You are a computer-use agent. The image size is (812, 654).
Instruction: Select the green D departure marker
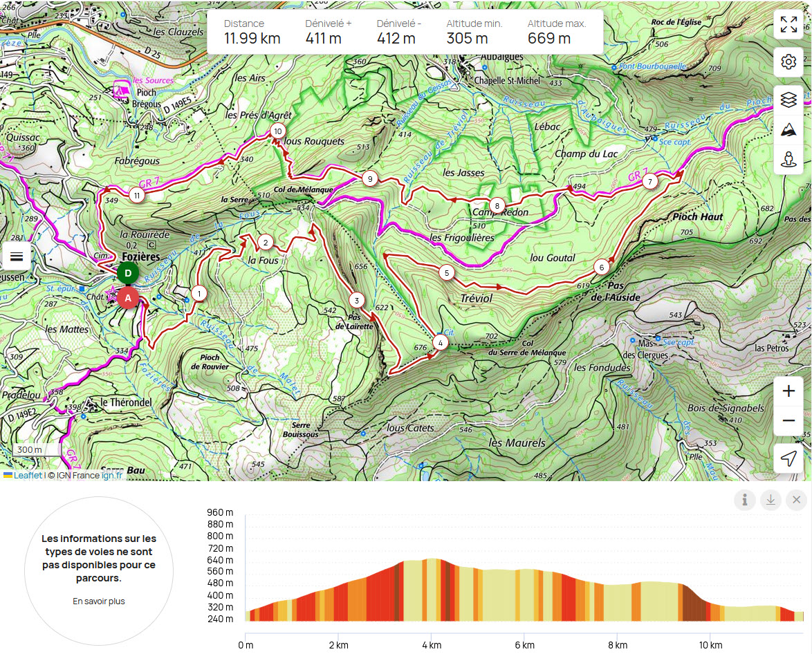click(127, 273)
